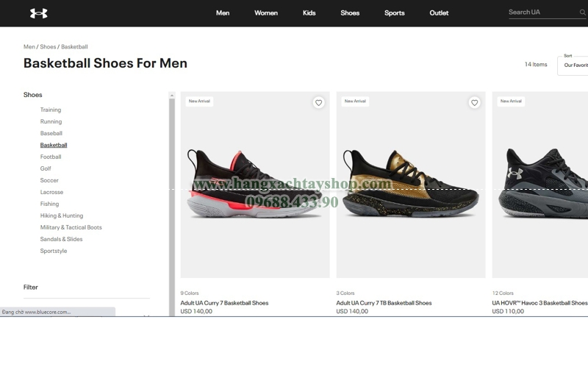Select Hiking & Hunting category
The height and width of the screenshot is (378, 588).
click(62, 215)
